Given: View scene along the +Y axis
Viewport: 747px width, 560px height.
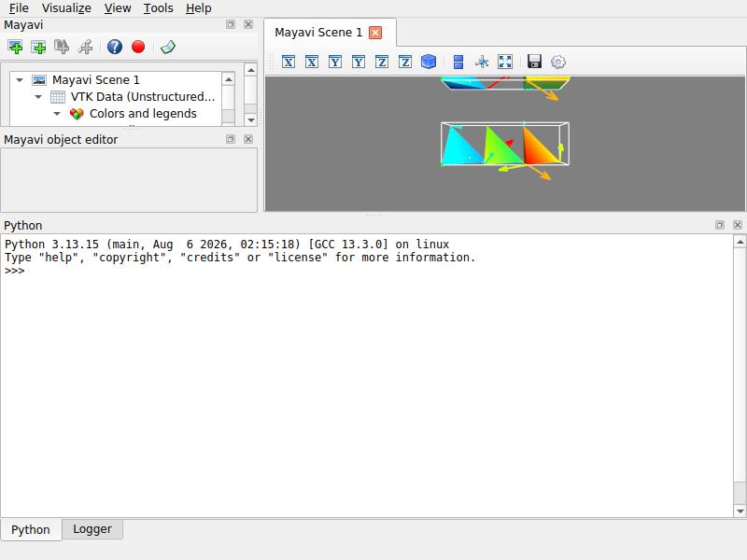Looking at the screenshot, I should click(x=359, y=62).
